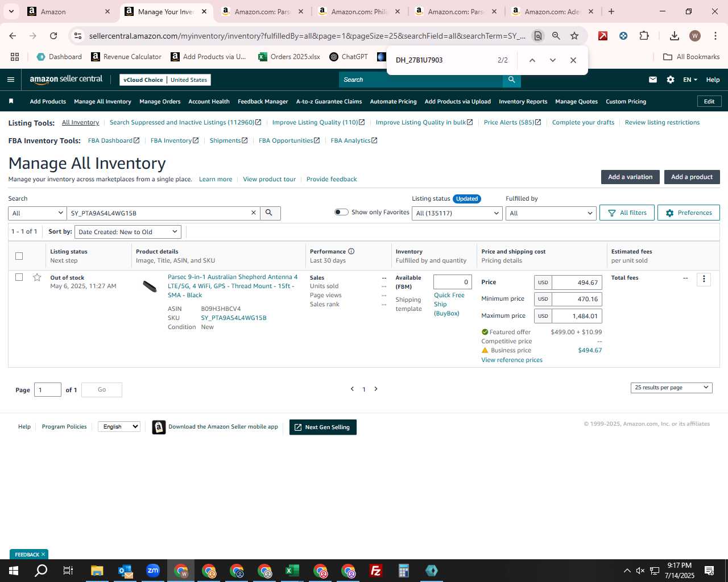Close the FEEDBACK tab widget
The height and width of the screenshot is (582, 728).
(43, 554)
